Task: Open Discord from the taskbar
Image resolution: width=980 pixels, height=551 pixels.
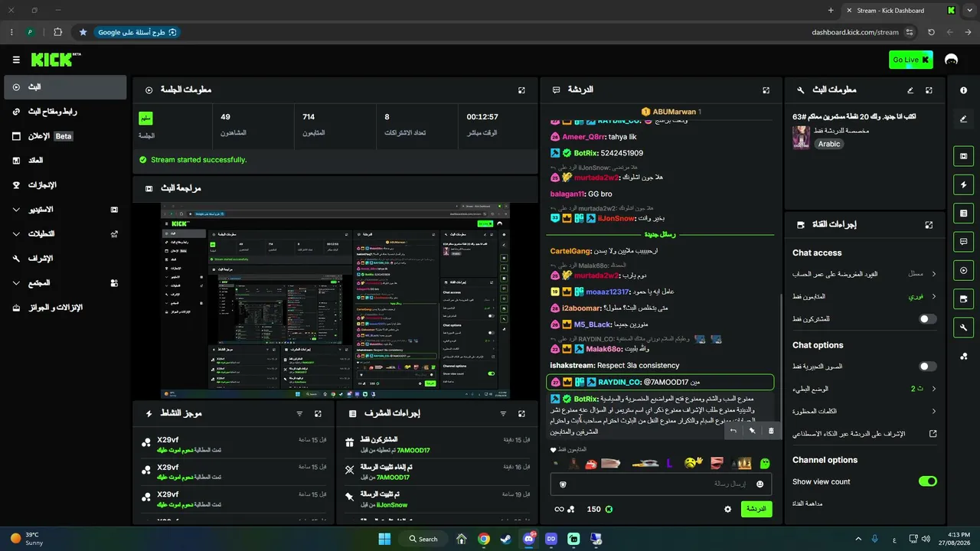Action: coord(528,539)
